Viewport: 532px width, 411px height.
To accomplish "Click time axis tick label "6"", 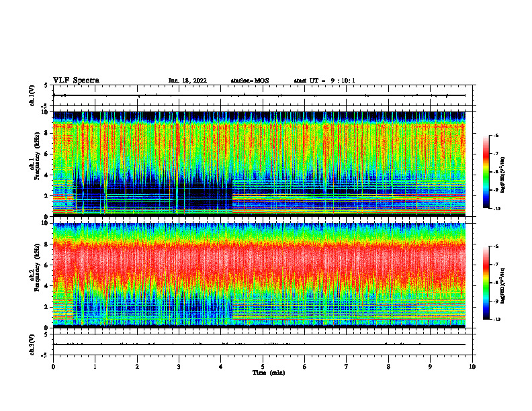I will 305,367.
